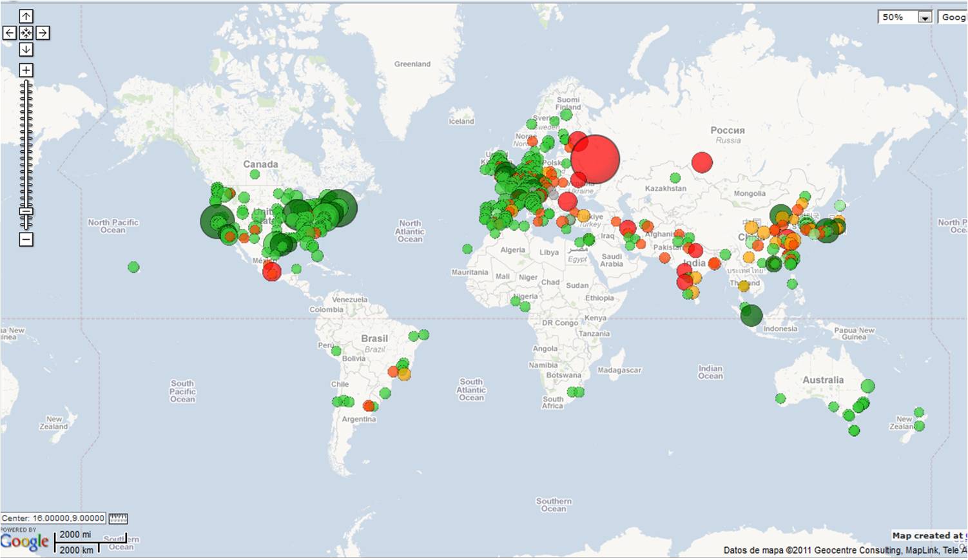
Task: Zoom in with the plus button
Action: pyautogui.click(x=26, y=70)
